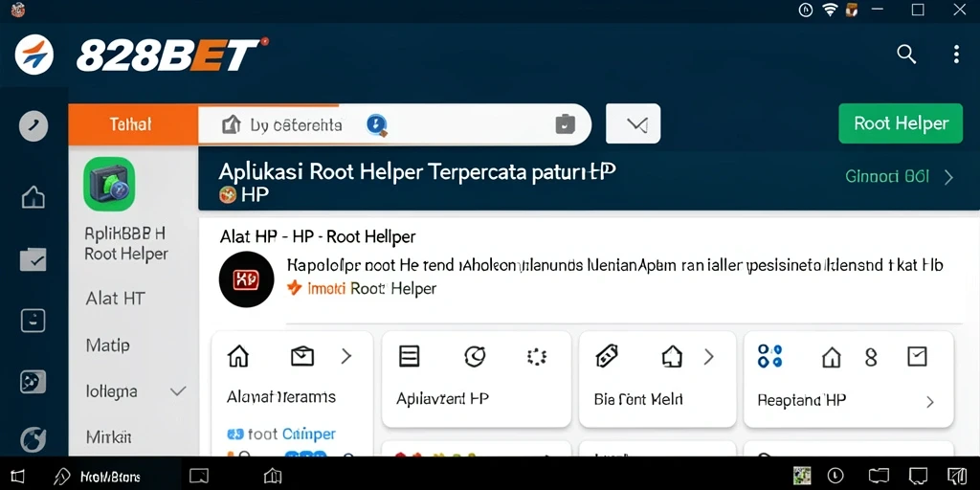Screen dimensions: 980x490
Task: Click the clock icon in left sidebar
Action: [33, 127]
